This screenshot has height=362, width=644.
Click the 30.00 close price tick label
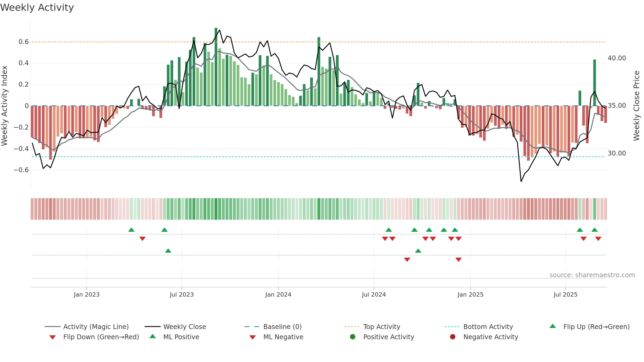[x=617, y=153]
